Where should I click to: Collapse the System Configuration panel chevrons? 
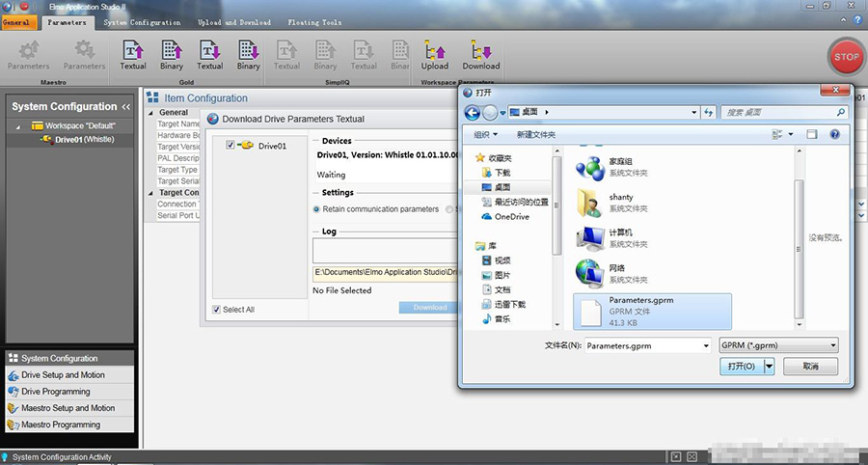click(x=124, y=107)
